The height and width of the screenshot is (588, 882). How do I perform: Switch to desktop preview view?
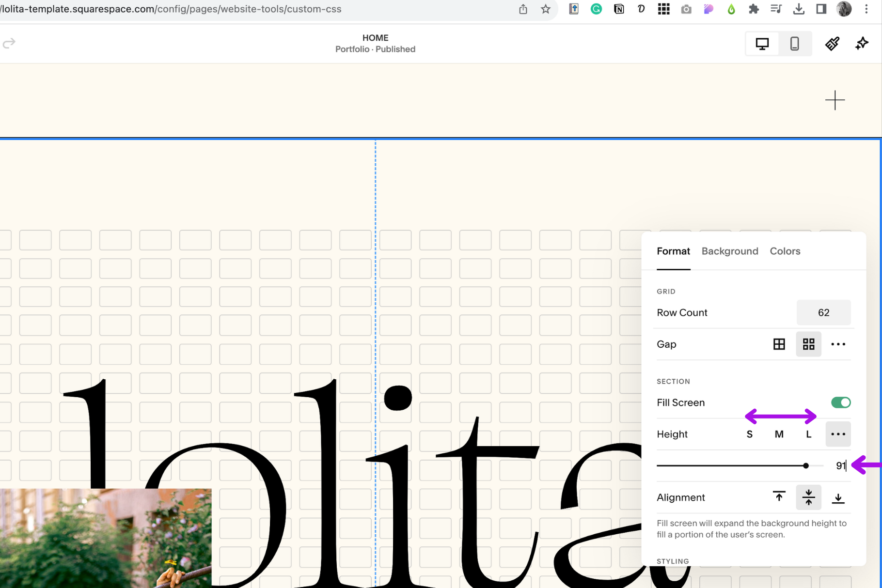click(x=762, y=44)
